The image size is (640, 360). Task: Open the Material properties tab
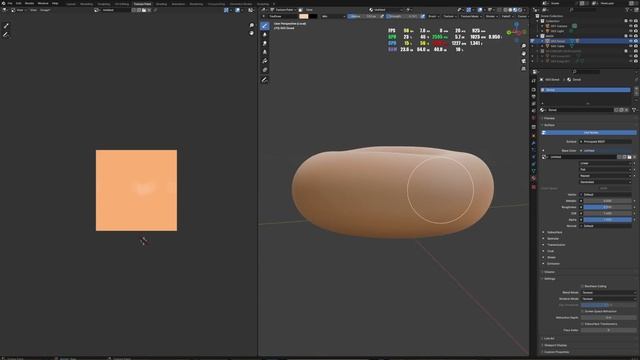click(533, 178)
